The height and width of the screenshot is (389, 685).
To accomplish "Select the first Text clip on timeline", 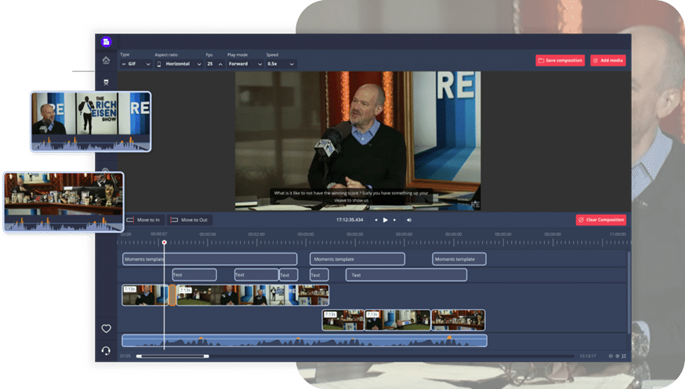I will [194, 275].
